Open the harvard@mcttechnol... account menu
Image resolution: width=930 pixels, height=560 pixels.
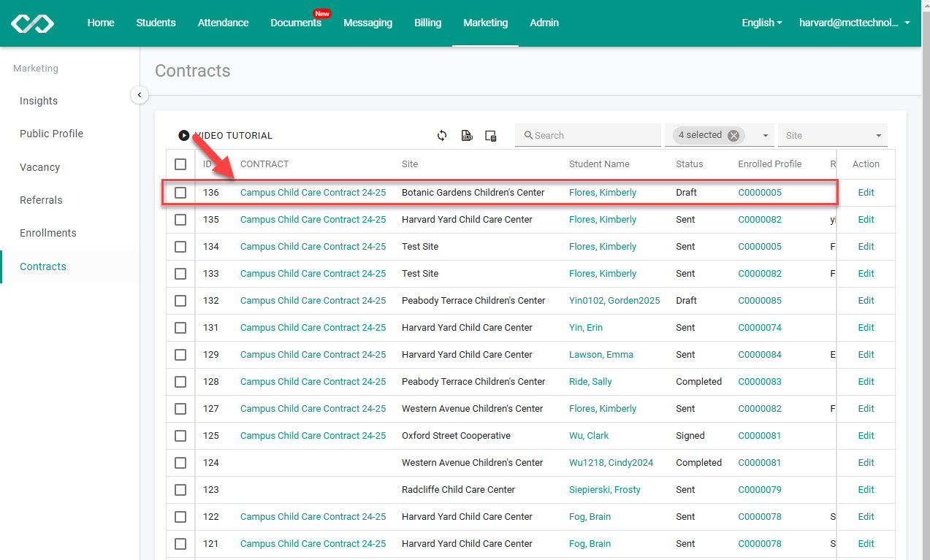855,23
